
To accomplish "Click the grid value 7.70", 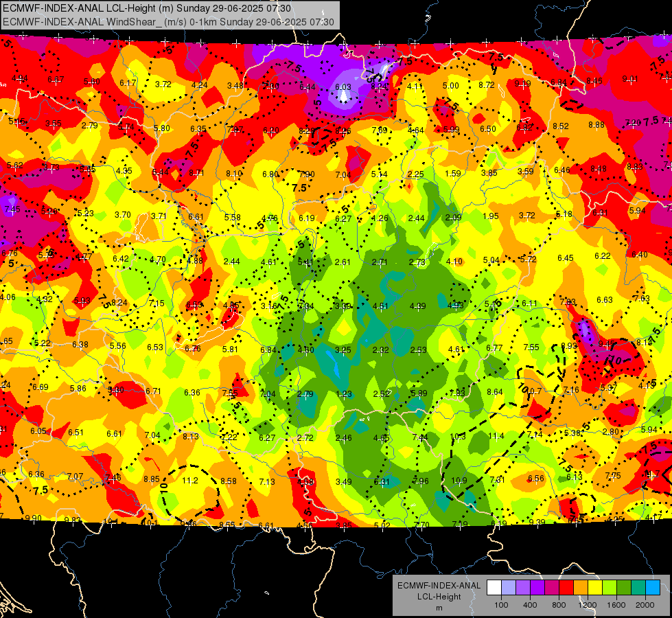I will pyautogui.click(x=422, y=525).
